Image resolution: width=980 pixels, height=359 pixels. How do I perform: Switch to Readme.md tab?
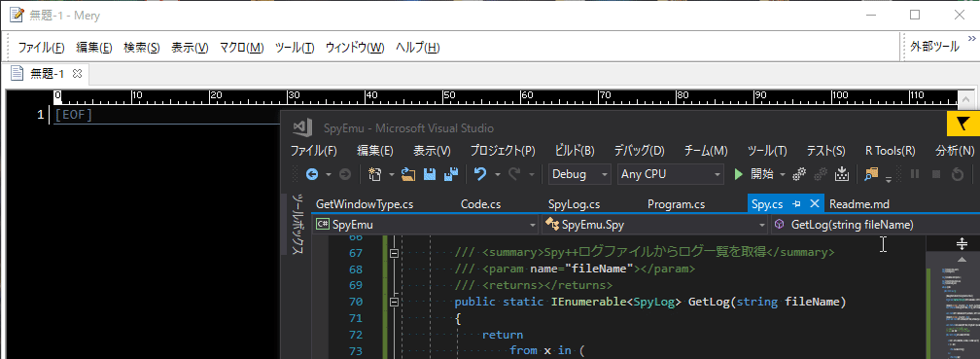coord(859,204)
